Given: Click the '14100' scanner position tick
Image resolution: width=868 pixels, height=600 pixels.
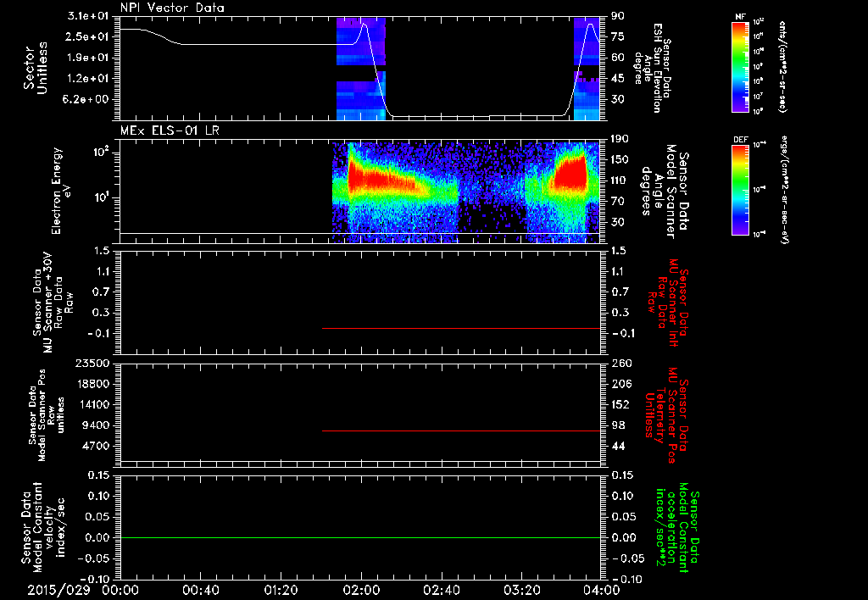Looking at the screenshot, I should point(92,404).
